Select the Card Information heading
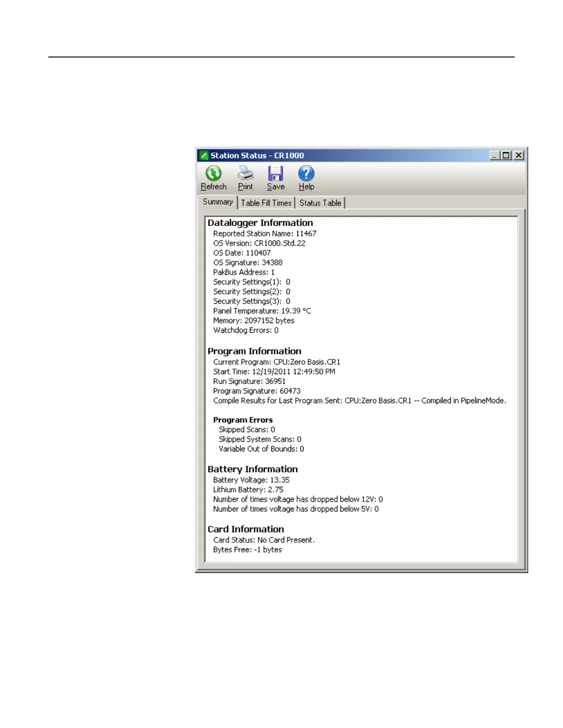 pos(246,529)
